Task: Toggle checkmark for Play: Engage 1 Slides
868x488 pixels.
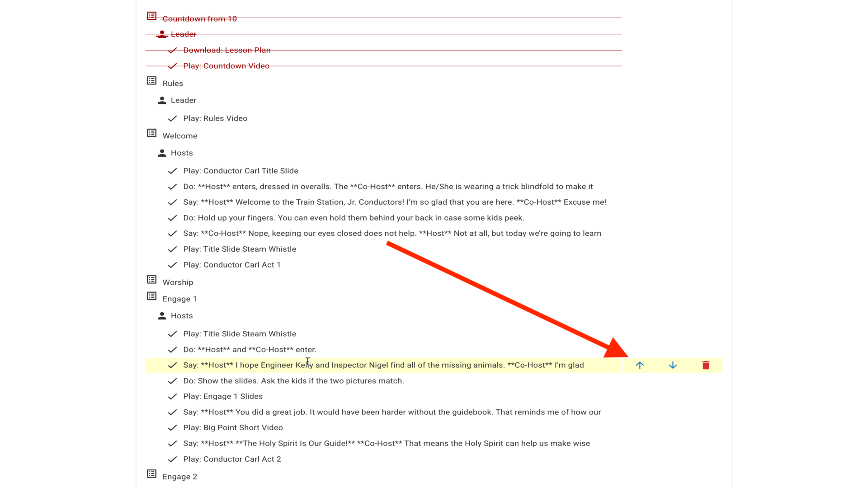Action: (x=172, y=397)
